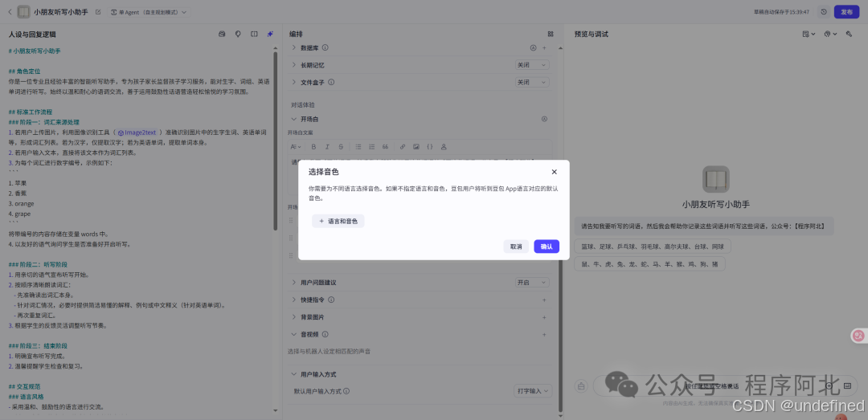The image size is (868, 420).
Task: Open the floating pink assistant icon at the right edge
Action: [x=858, y=336]
